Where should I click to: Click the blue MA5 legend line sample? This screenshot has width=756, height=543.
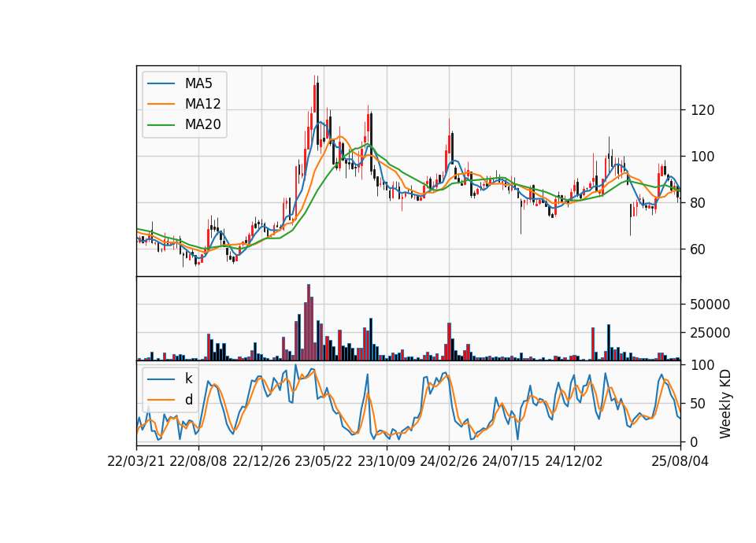[x=161, y=83]
